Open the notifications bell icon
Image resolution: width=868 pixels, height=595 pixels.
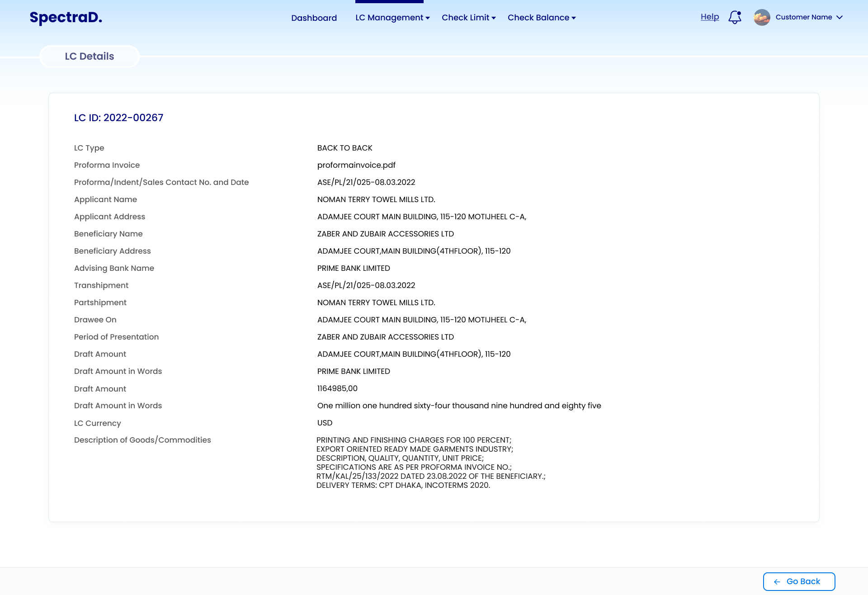coord(735,17)
